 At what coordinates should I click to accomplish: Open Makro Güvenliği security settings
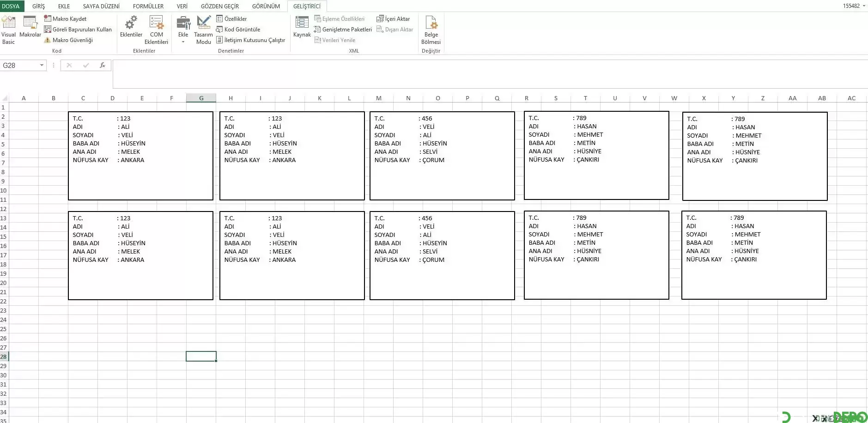[x=68, y=40]
